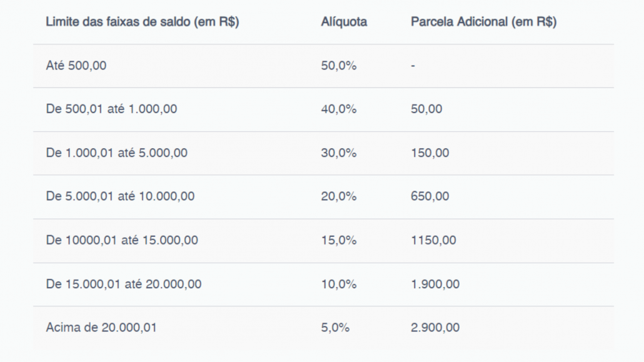Click 'De 15.000,01 até 20.000,00' row label
The height and width of the screenshot is (362, 644).
click(124, 284)
